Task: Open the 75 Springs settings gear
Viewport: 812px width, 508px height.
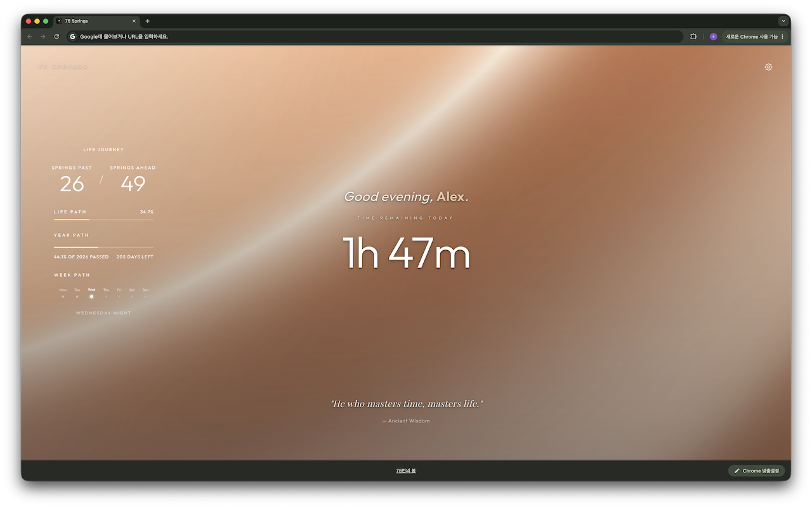Action: pos(768,67)
